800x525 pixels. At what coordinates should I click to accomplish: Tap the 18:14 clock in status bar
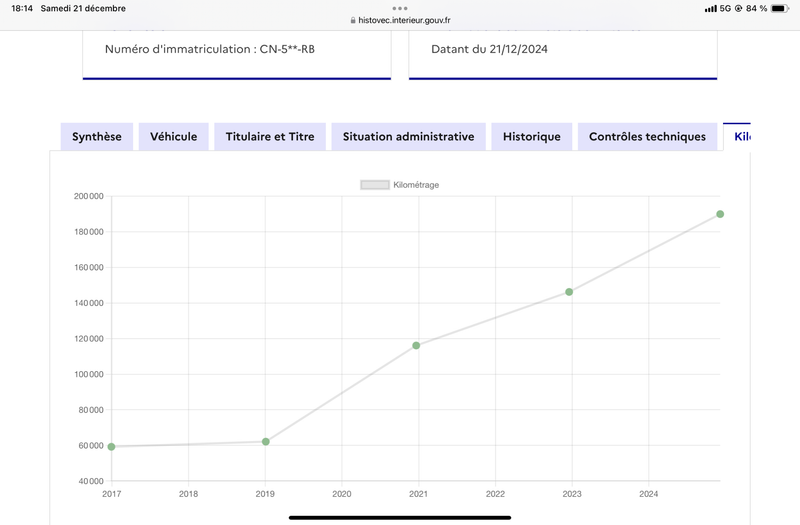click(x=22, y=8)
